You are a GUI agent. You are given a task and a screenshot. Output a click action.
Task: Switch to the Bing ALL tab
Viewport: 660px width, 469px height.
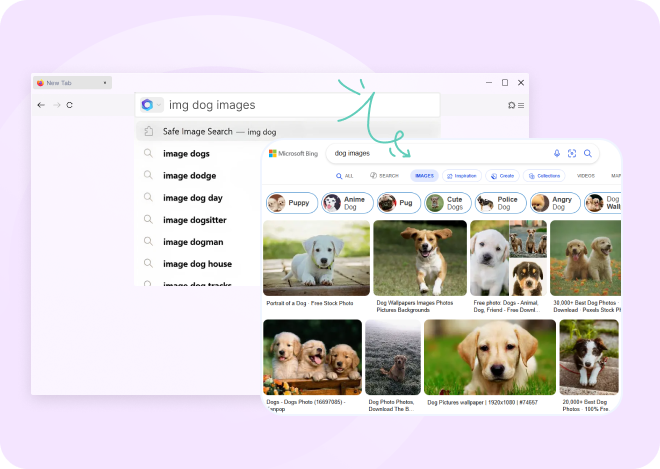point(343,175)
